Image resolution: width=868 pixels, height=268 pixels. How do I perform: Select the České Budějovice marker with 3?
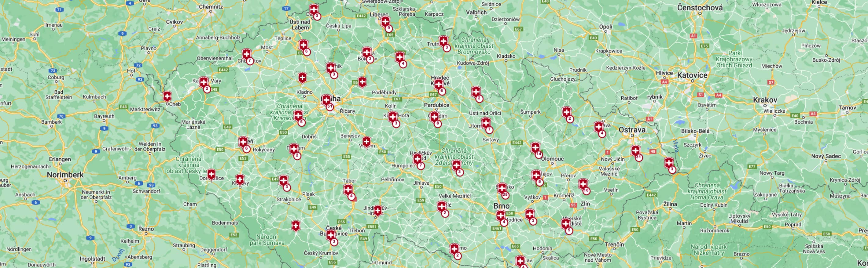click(x=331, y=236)
